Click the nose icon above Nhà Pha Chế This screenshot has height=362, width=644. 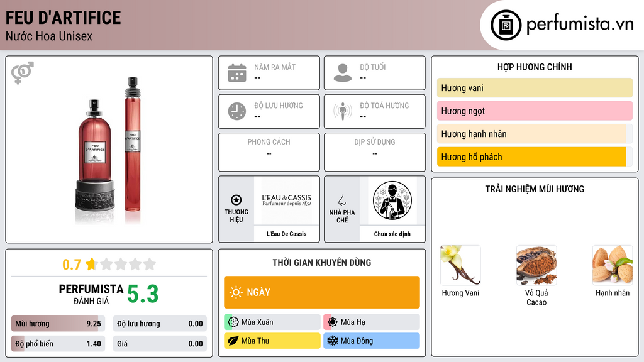(341, 200)
